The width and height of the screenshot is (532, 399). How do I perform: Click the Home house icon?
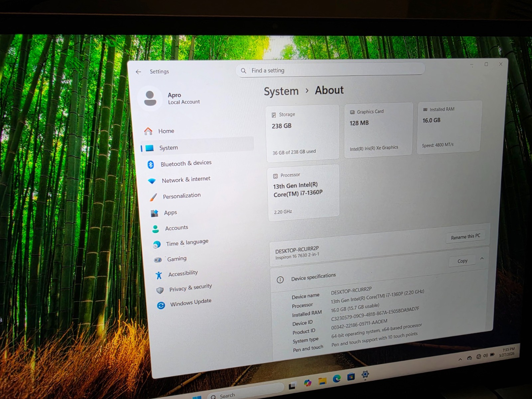(148, 131)
